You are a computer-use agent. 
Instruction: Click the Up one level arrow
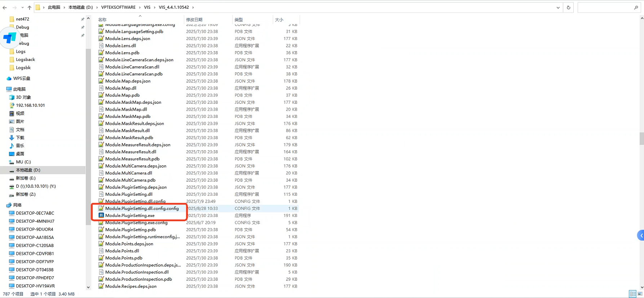(x=30, y=8)
